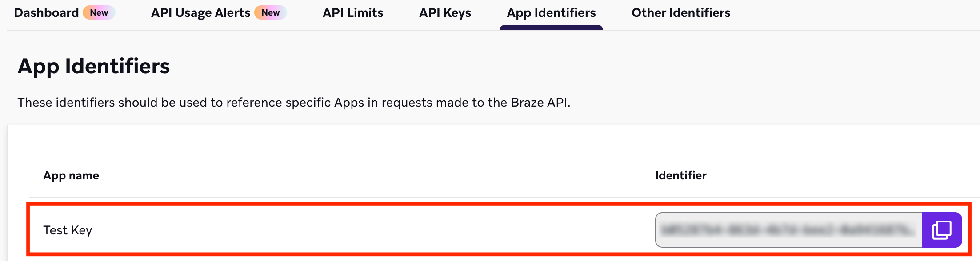Open the API Keys tab
The width and height of the screenshot is (980, 261).
[x=444, y=12]
